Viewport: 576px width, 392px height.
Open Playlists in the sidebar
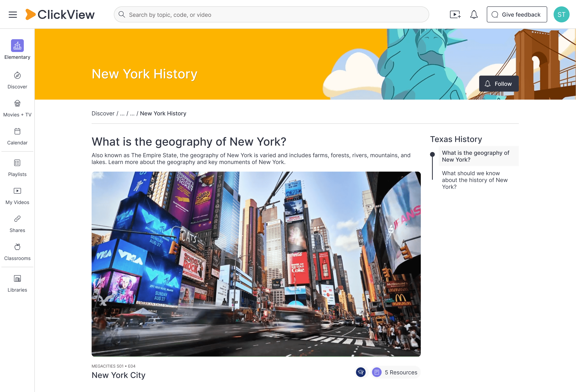tap(17, 168)
